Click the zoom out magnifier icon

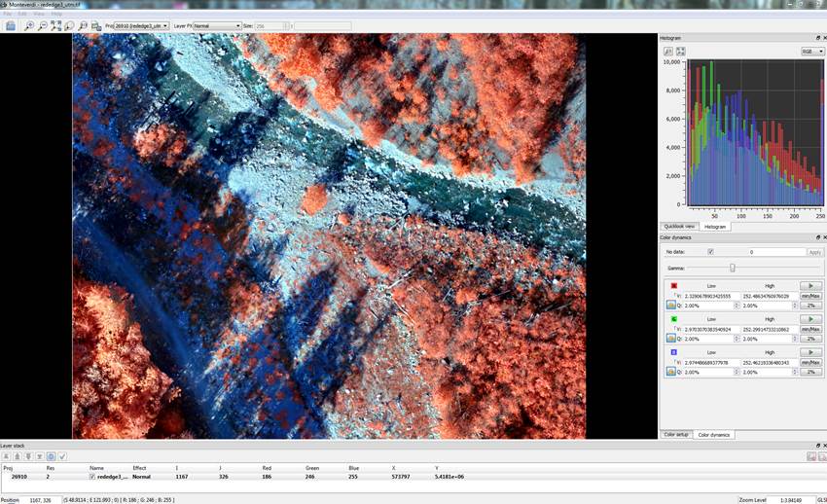tap(43, 26)
